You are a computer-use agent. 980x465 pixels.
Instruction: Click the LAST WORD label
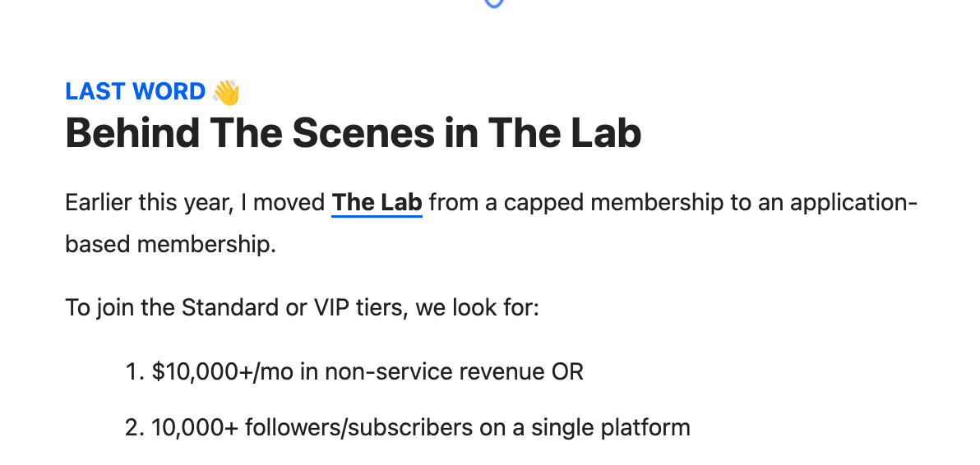(x=136, y=92)
